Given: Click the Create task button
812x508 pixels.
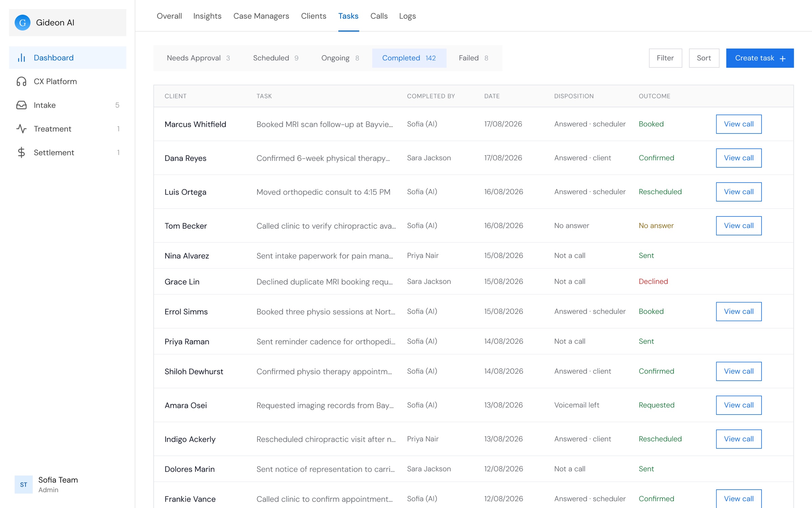Looking at the screenshot, I should click(x=760, y=58).
